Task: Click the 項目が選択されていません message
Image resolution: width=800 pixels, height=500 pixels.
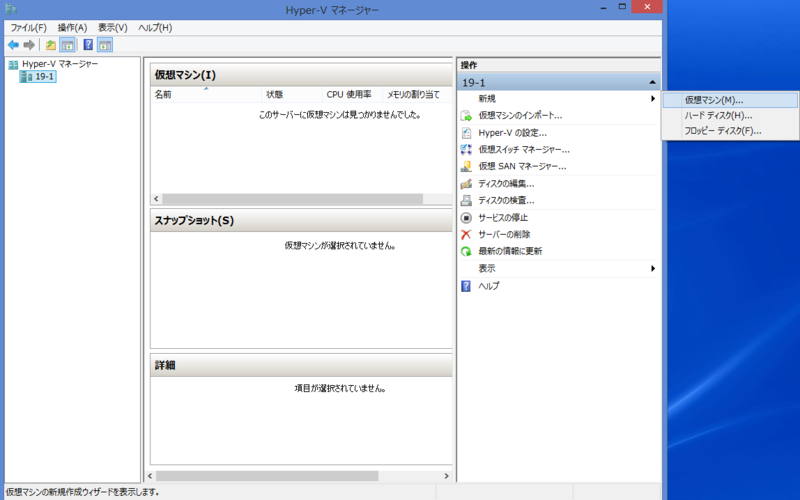Action: (340, 389)
